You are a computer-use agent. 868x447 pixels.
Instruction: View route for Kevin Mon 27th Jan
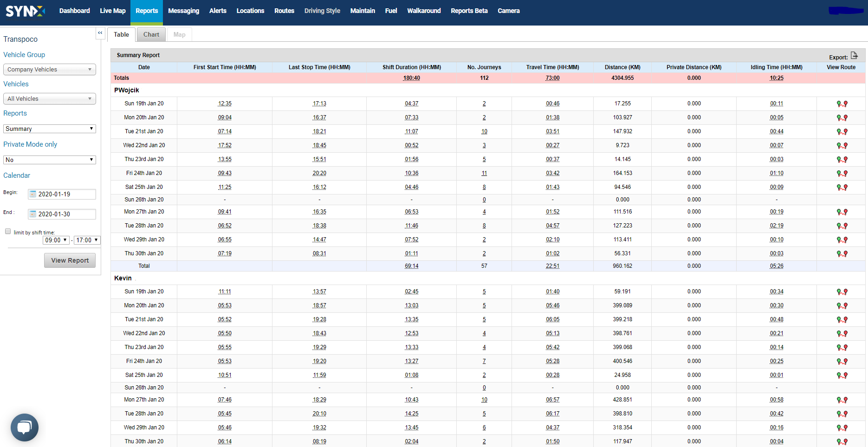[x=842, y=400]
